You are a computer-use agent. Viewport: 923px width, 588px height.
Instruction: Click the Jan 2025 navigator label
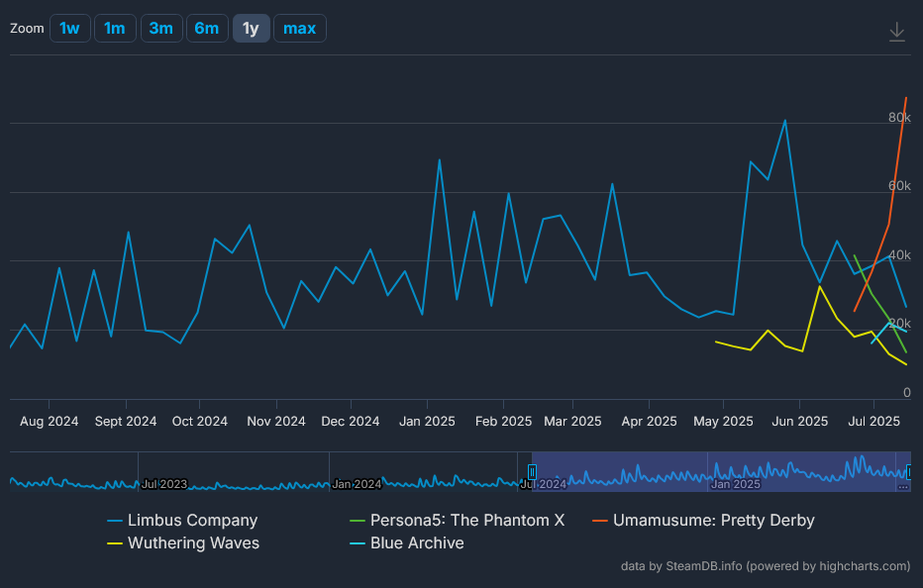(x=736, y=484)
